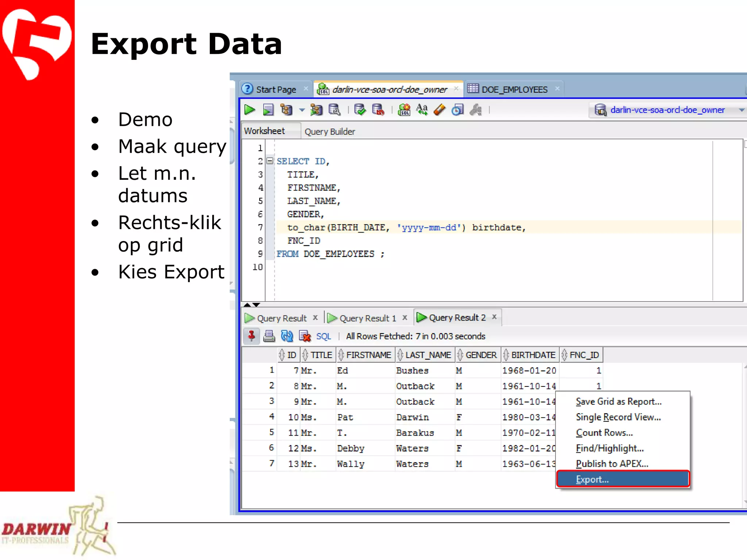Click the SQL History toolbar icon
The width and height of the screenshot is (747, 560).
[x=457, y=110]
